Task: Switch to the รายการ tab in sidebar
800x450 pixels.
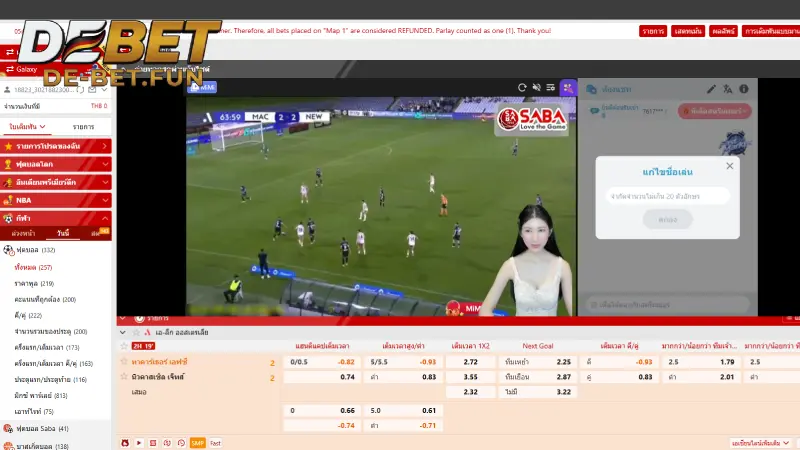Action: click(83, 127)
